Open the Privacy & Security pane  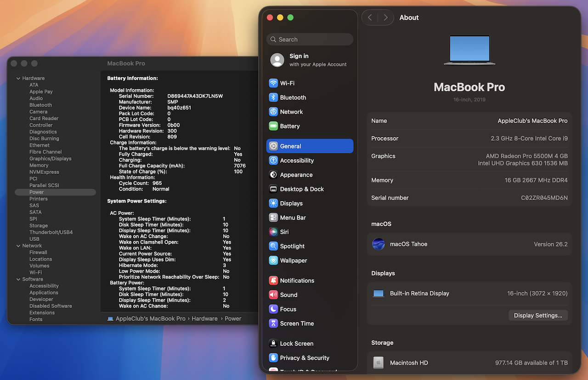304,358
